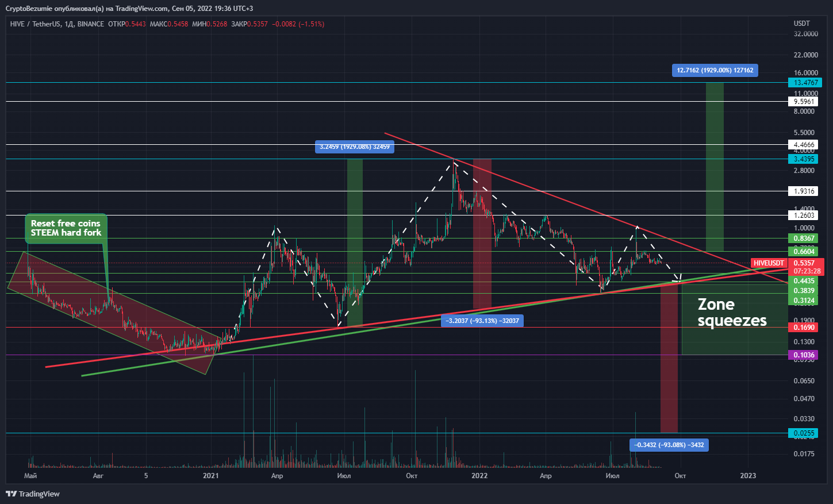Click the cyan 0.0255 price label
The height and width of the screenshot is (504, 833).
tap(804, 433)
